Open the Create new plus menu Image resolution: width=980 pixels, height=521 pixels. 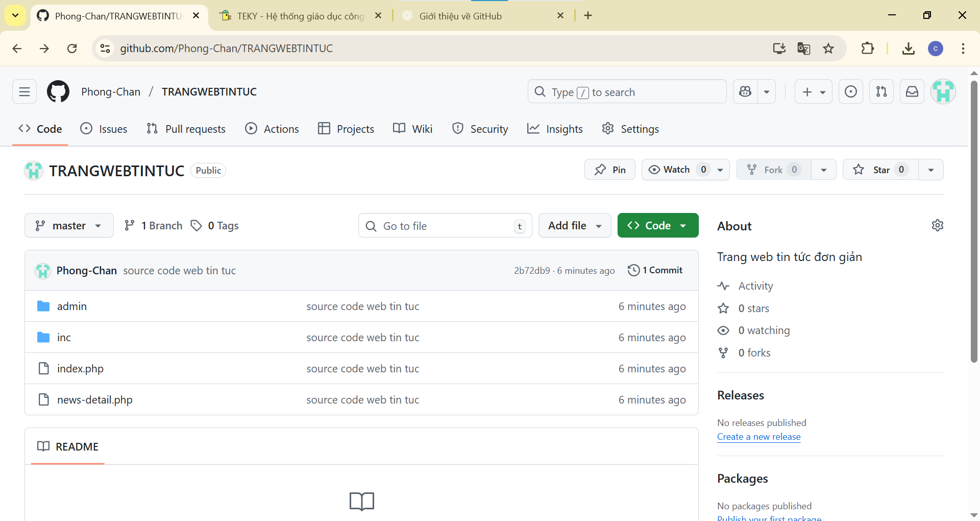(x=814, y=92)
